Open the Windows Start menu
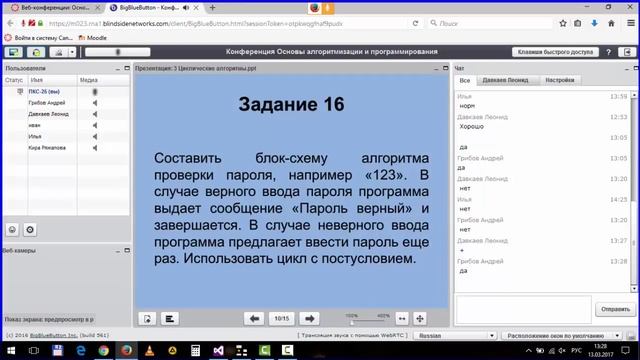This screenshot has height=360, width=640. (x=11, y=350)
